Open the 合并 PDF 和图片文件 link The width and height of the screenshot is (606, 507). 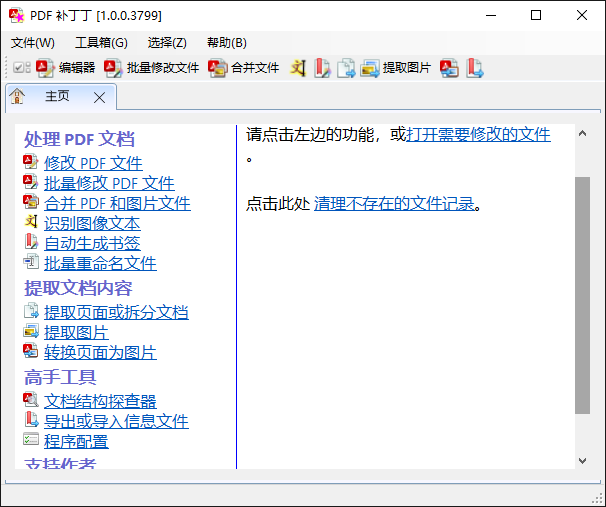[x=117, y=203]
